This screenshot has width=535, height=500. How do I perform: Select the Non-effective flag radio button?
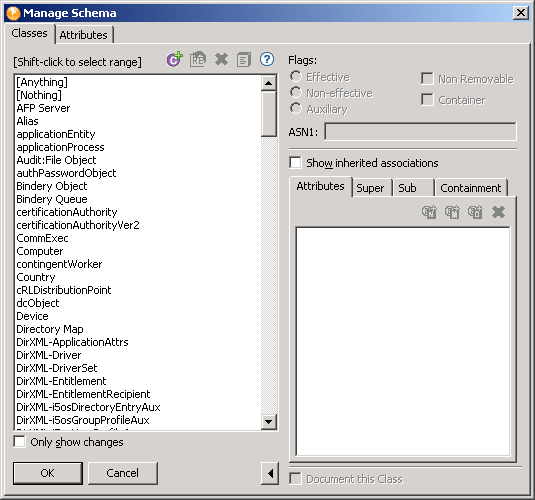tap(296, 92)
